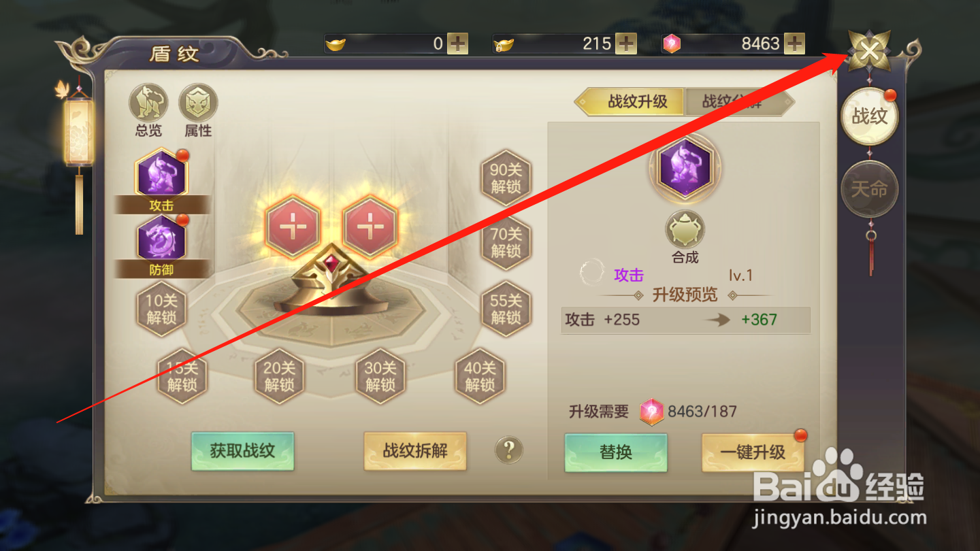Viewport: 980px width, 551px height.
Task: Open the 属性 attributes icon
Action: pos(198,103)
